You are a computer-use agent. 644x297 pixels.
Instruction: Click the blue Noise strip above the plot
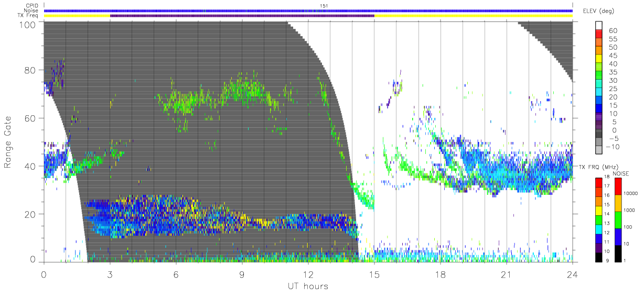tap(308, 10)
